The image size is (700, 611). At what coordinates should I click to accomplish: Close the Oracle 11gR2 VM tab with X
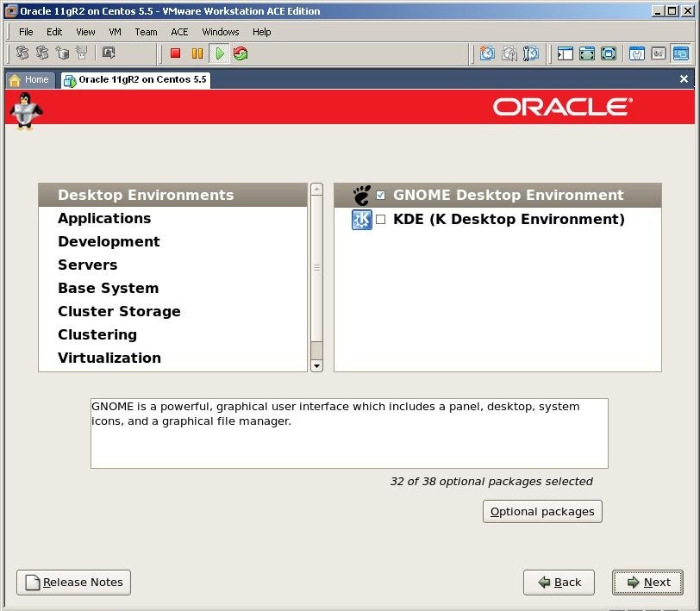pos(684,79)
